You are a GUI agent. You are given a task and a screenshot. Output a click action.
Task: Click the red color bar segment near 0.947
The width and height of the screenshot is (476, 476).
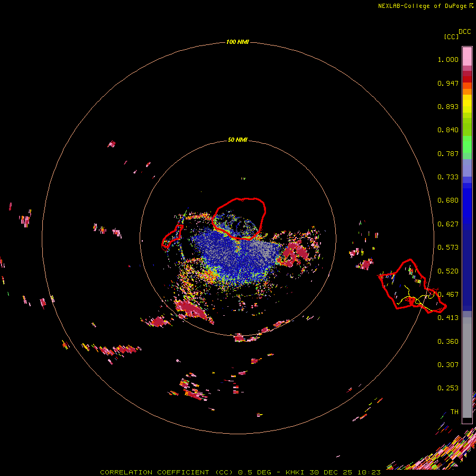[x=467, y=79]
